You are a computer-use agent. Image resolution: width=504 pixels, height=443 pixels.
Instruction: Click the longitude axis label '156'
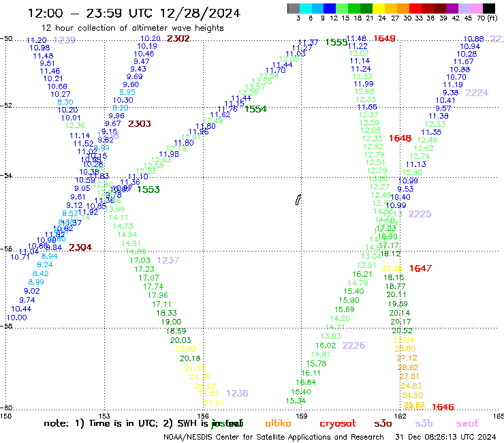203,416
